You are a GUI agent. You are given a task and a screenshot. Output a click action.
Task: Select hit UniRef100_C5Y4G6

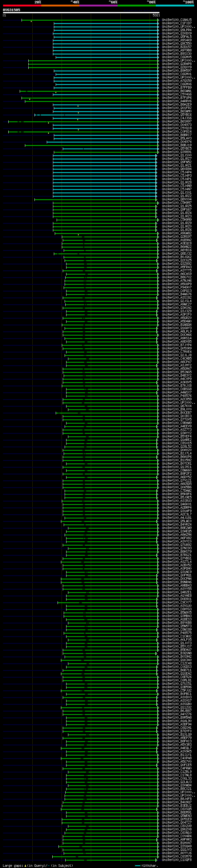[x=177, y=94]
